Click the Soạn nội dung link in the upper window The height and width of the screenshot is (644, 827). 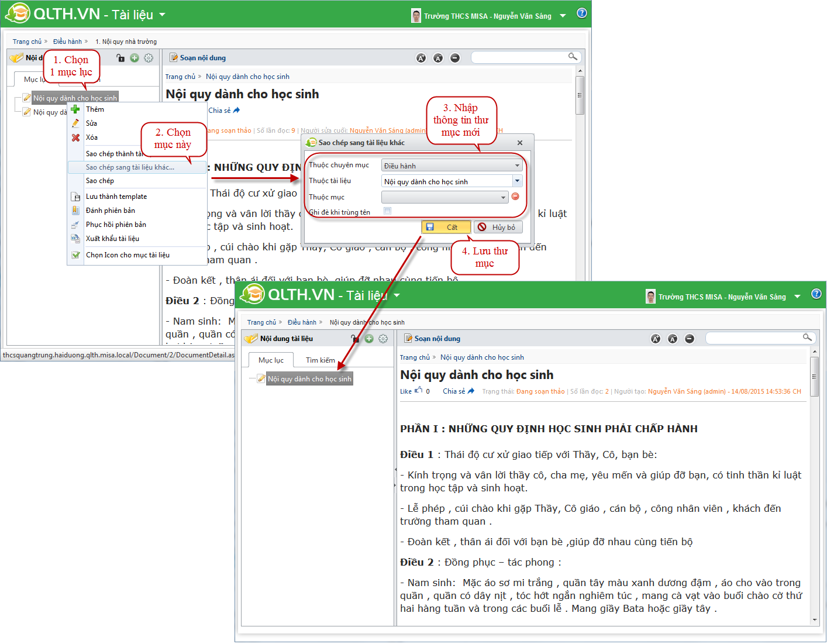pyautogui.click(x=202, y=58)
